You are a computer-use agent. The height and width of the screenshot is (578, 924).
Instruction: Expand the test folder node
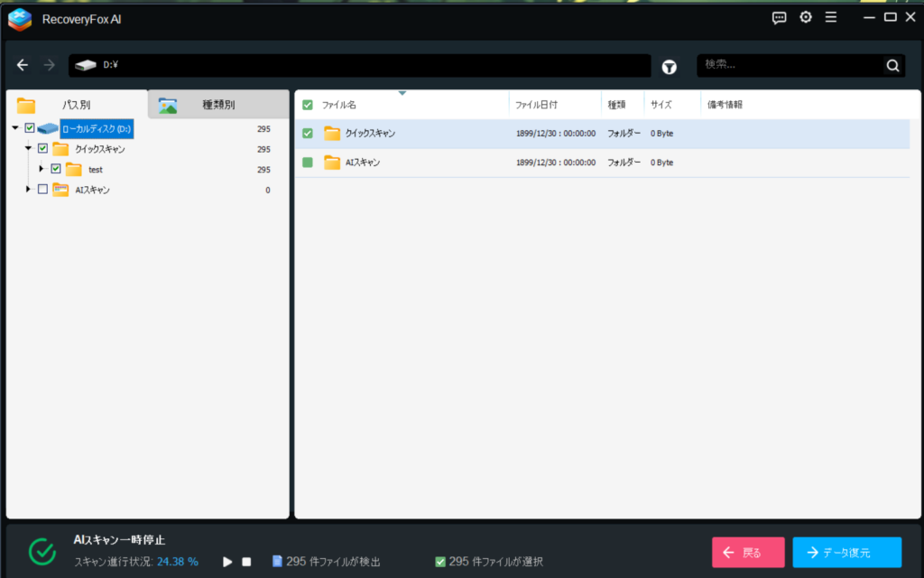click(x=42, y=169)
